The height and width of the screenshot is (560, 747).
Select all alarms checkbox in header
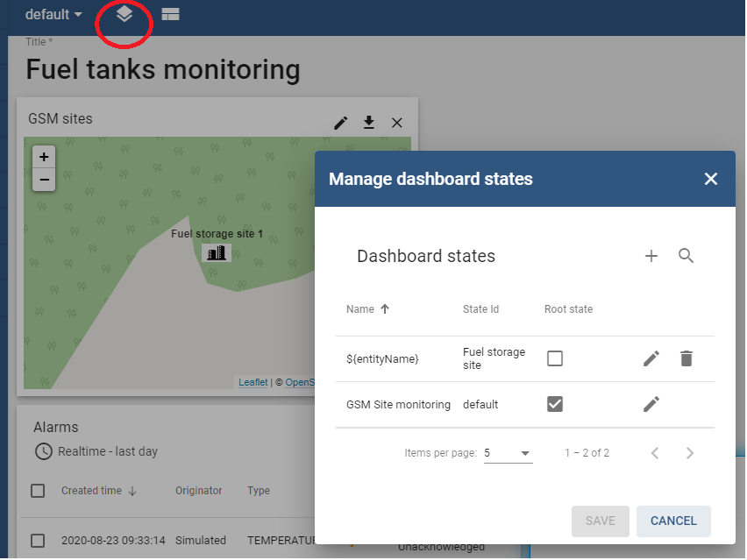(x=38, y=491)
